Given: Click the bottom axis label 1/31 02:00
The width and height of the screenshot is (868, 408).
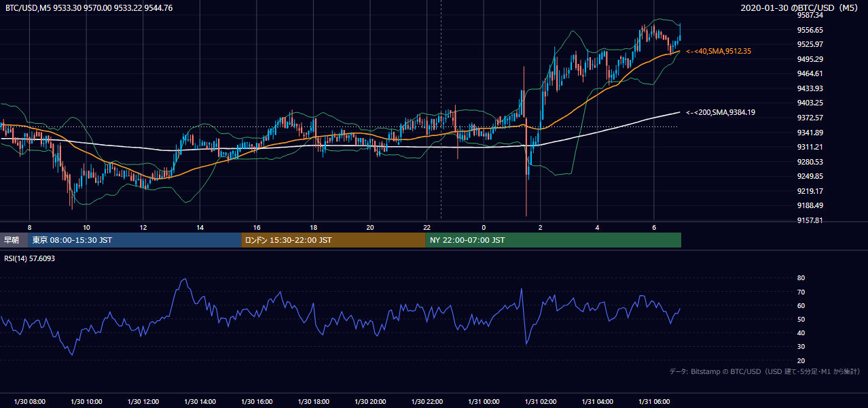Looking at the screenshot, I should (540, 402).
